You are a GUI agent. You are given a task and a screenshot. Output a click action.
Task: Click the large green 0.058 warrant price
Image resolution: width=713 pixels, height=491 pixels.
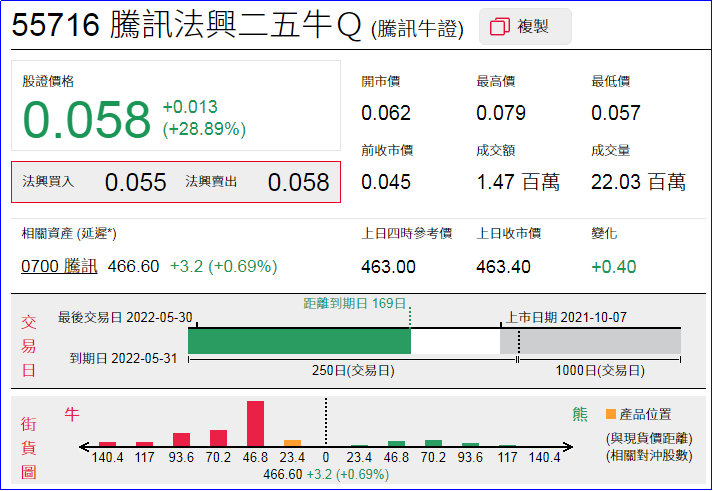tap(87, 120)
